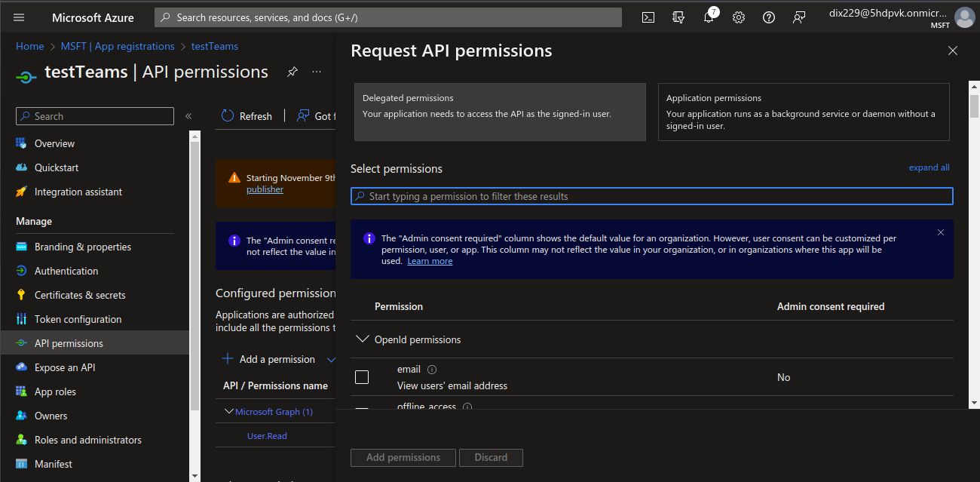Click the Owners people icon
The height and width of the screenshot is (482, 980).
21,416
